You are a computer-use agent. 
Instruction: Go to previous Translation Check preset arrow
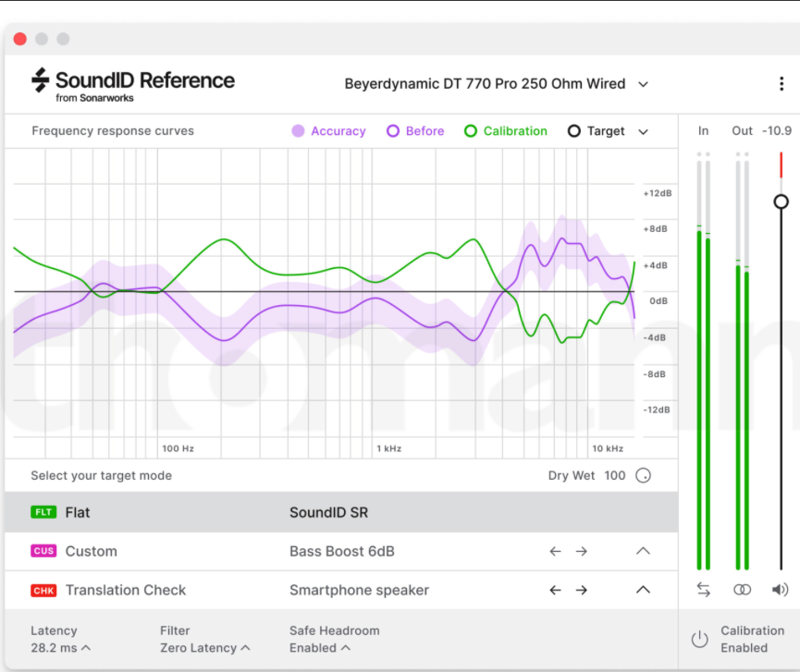[x=555, y=590]
